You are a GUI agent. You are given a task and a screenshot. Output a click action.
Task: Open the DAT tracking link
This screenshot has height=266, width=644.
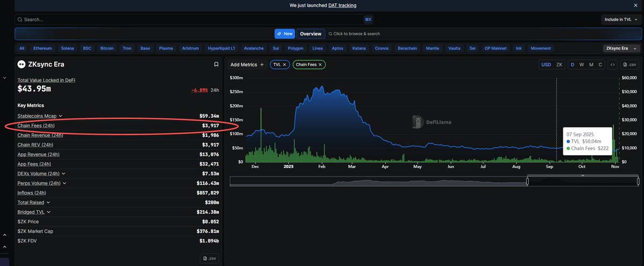coord(342,5)
